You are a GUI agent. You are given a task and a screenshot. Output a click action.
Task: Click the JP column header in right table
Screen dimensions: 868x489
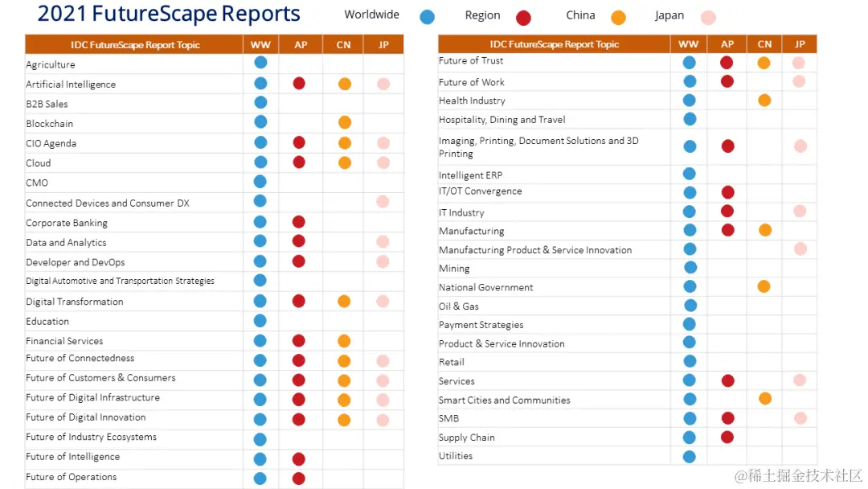point(800,44)
